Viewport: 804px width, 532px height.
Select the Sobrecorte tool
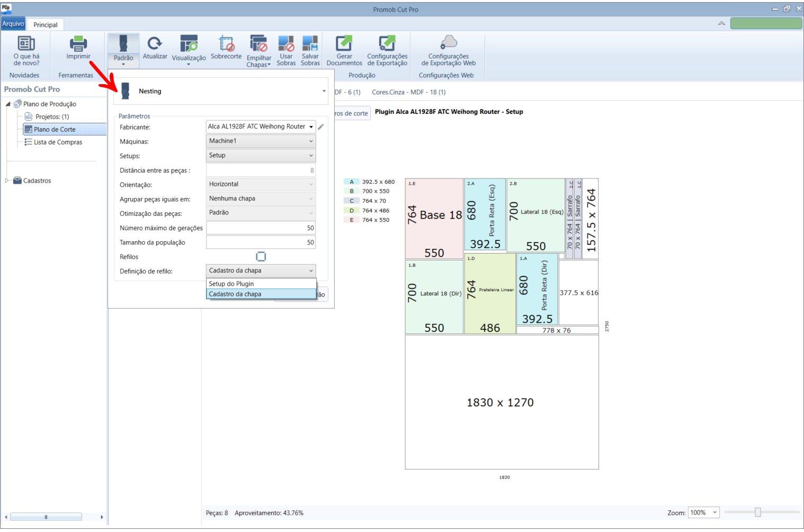point(226,43)
